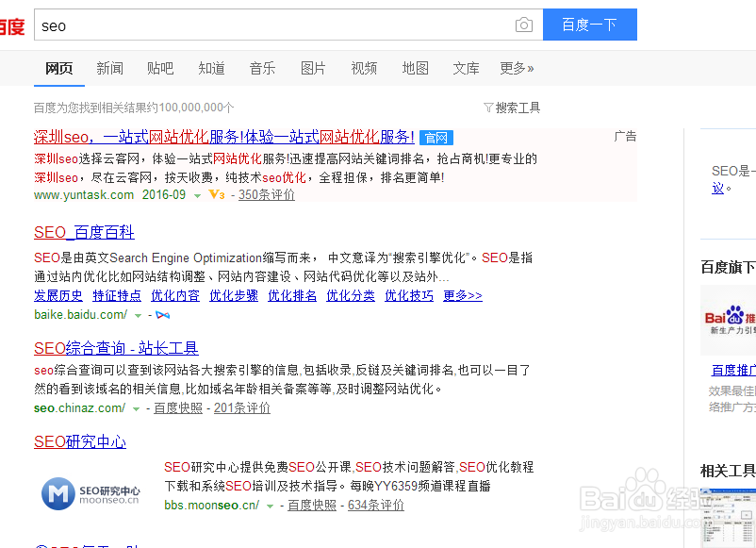
Task: Open the 优化内容 sublink
Action: 175,296
